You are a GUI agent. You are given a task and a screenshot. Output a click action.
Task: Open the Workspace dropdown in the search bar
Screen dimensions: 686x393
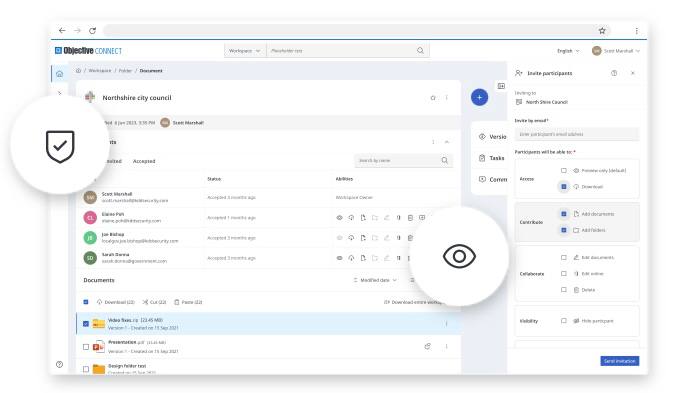pos(245,51)
